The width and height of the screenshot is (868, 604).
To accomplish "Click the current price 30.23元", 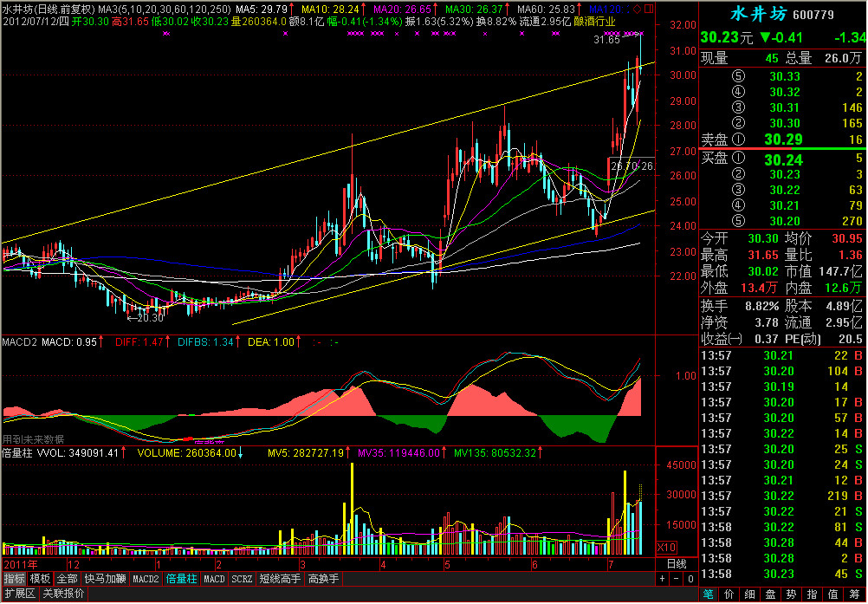I will 727,37.
